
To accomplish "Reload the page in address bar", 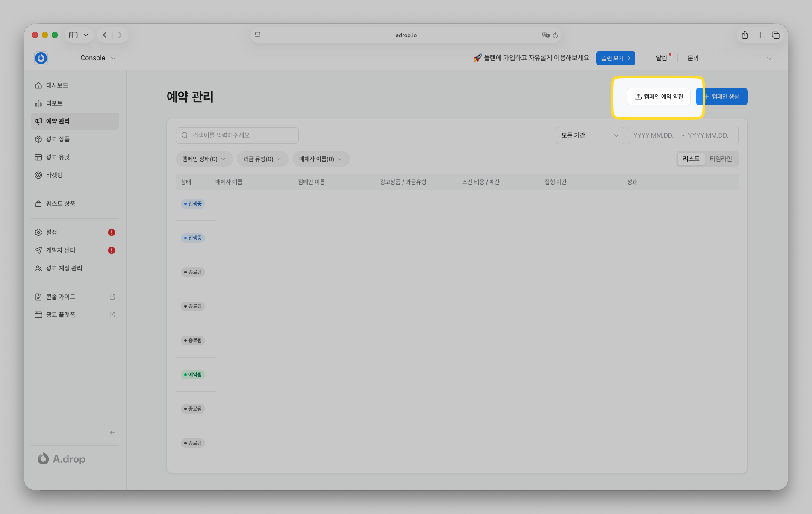I will click(555, 35).
